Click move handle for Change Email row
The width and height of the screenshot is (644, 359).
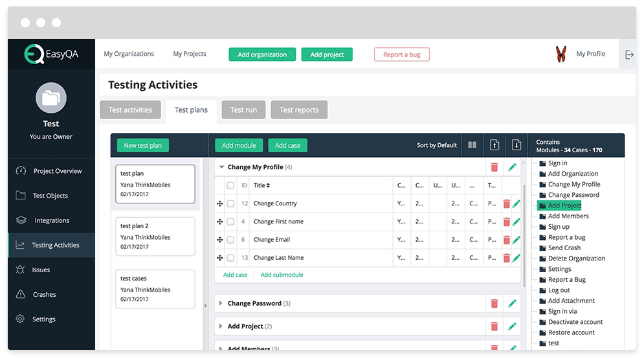(219, 240)
